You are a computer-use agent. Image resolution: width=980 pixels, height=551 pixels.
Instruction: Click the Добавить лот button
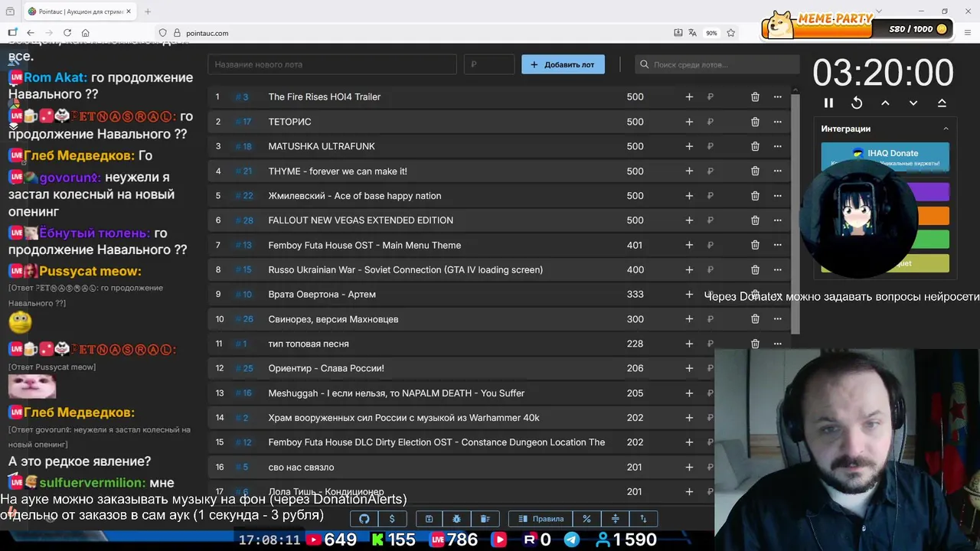(563, 65)
